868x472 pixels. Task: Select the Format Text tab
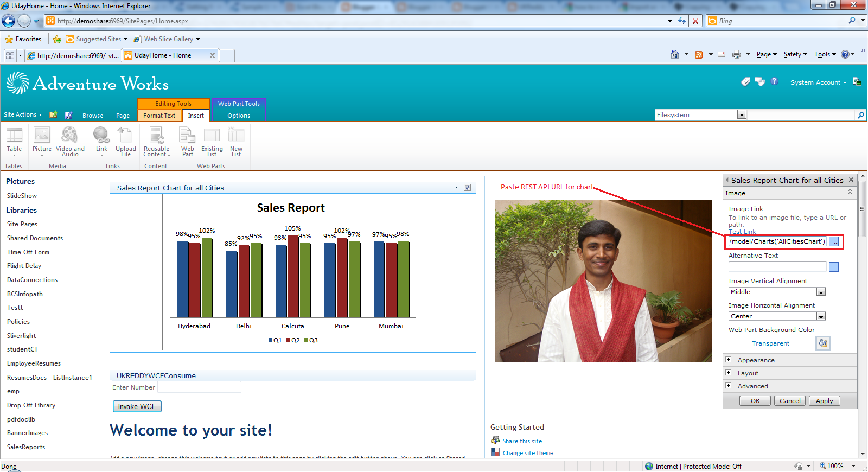click(x=159, y=116)
